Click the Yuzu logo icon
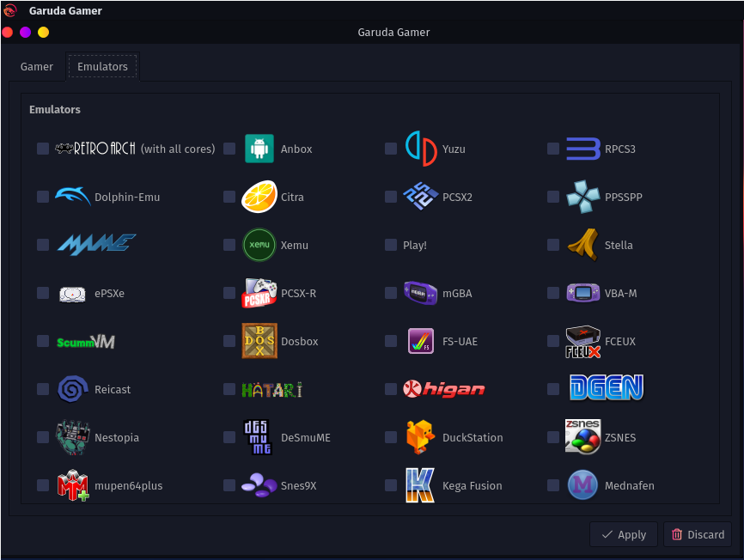Screen dimensions: 744x560 point(421,149)
